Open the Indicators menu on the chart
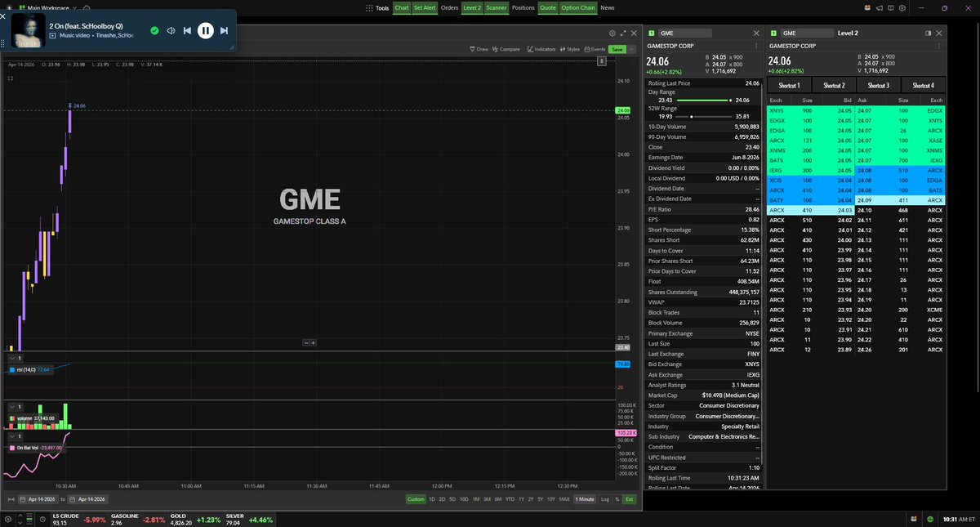This screenshot has width=980, height=527. pos(541,49)
